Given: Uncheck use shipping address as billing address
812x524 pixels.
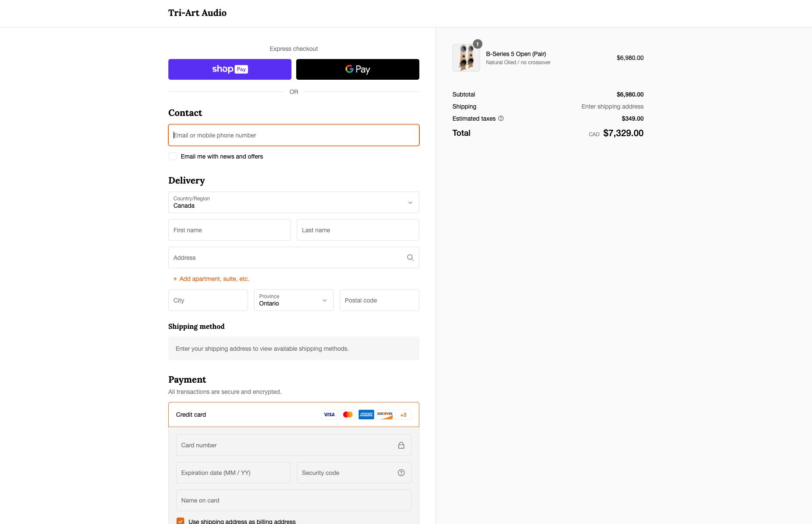Looking at the screenshot, I should pyautogui.click(x=180, y=521).
